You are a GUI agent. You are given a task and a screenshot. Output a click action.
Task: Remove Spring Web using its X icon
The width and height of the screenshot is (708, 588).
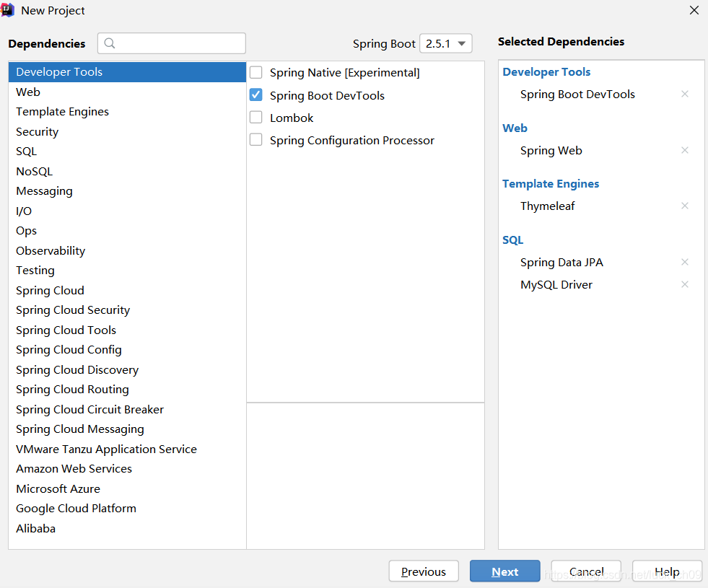(x=685, y=151)
